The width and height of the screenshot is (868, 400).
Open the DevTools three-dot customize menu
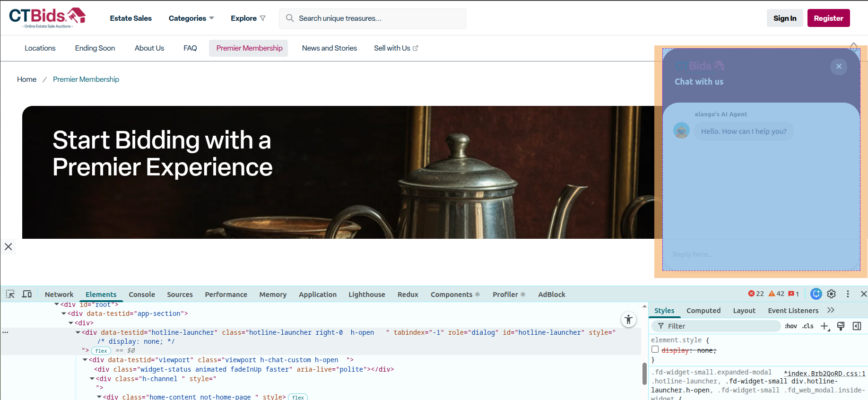[848, 294]
